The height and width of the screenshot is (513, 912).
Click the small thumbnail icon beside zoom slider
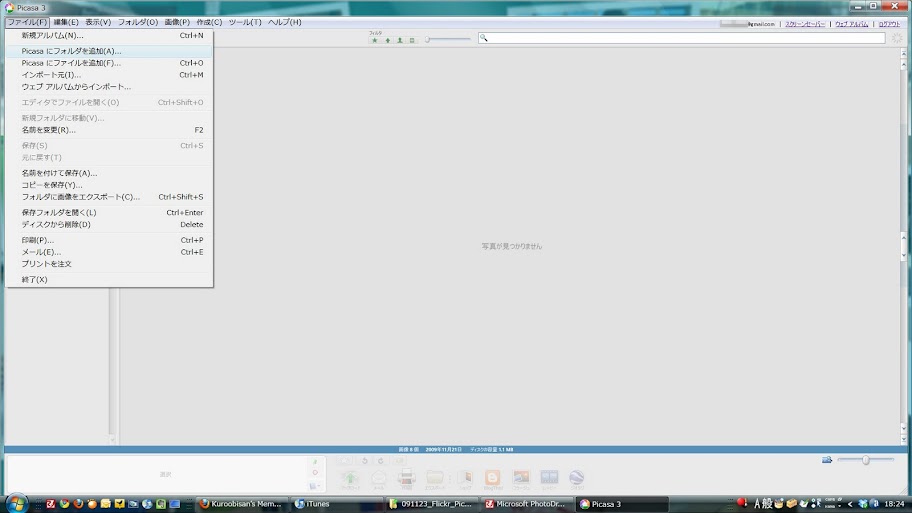(x=826, y=460)
